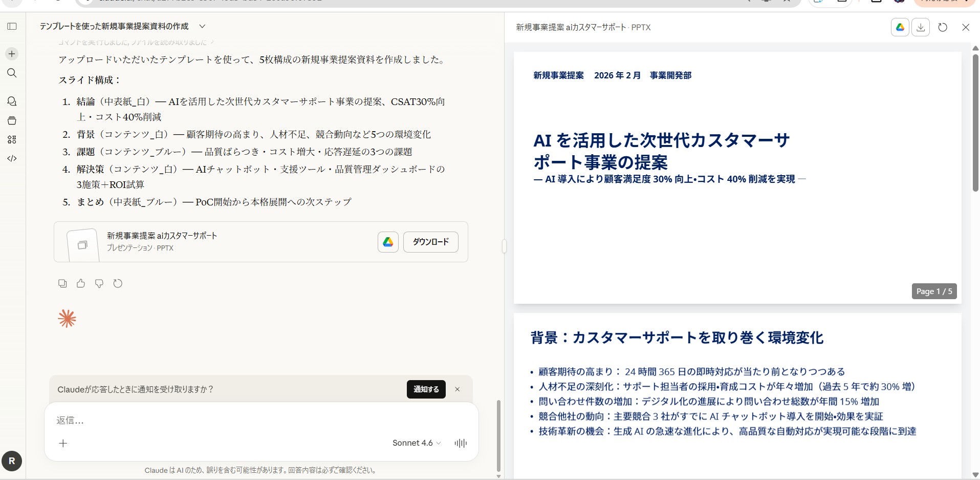Screen dimensions: 980x480
Task: Save to Google Drive from preview header
Action: click(900, 27)
